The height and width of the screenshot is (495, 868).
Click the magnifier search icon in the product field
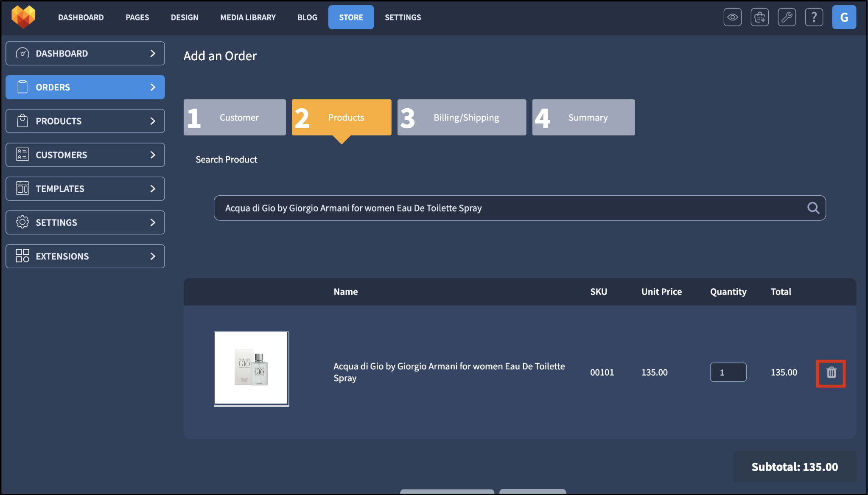coord(813,208)
